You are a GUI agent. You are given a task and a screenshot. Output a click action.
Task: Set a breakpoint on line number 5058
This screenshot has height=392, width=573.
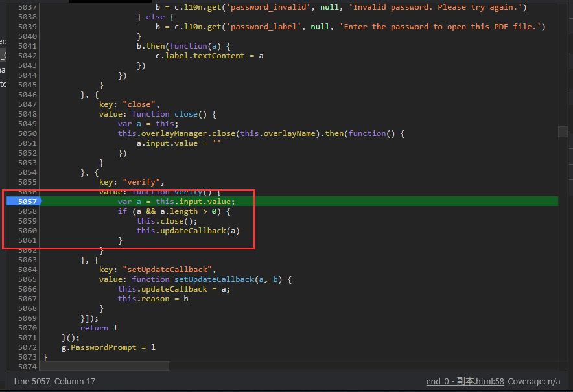pyautogui.click(x=27, y=211)
